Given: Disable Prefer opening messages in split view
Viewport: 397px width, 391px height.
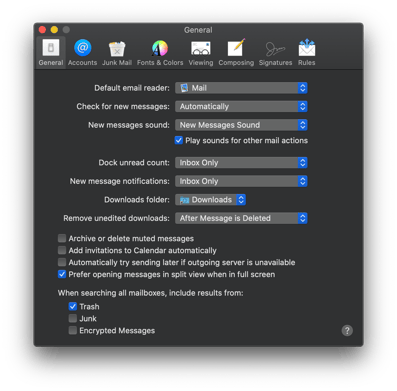Looking at the screenshot, I should [62, 274].
